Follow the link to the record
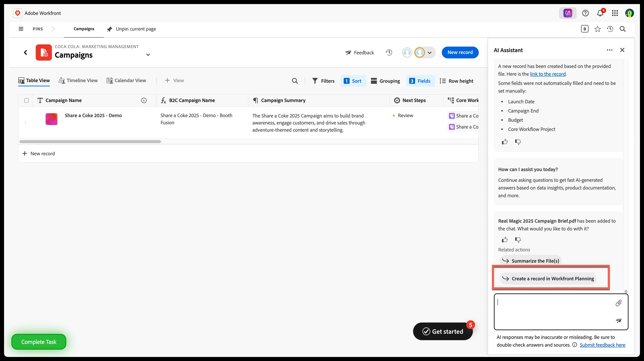 coord(548,74)
